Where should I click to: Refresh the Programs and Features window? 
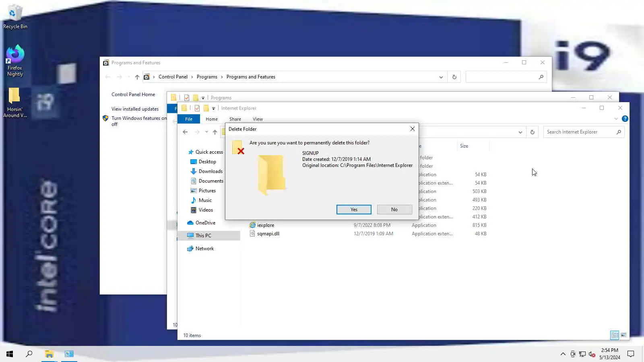(x=454, y=77)
